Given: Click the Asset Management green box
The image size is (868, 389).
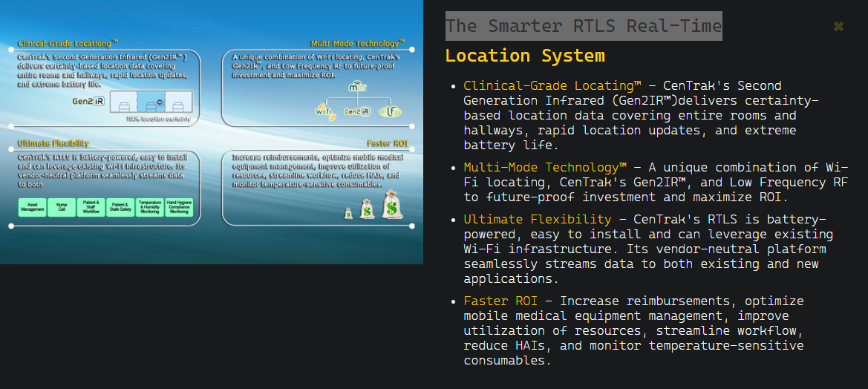Looking at the screenshot, I should click(x=32, y=208).
